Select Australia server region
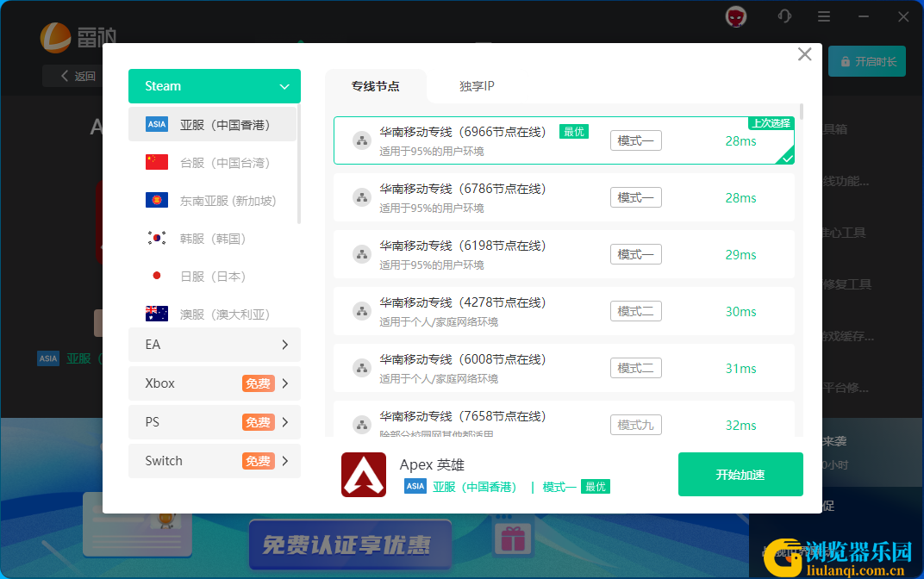The width and height of the screenshot is (924, 579). (212, 314)
